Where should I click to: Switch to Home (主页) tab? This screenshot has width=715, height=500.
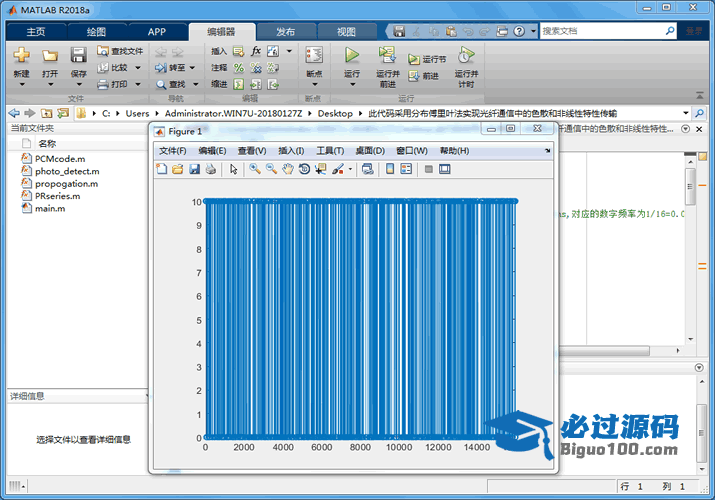click(x=36, y=31)
